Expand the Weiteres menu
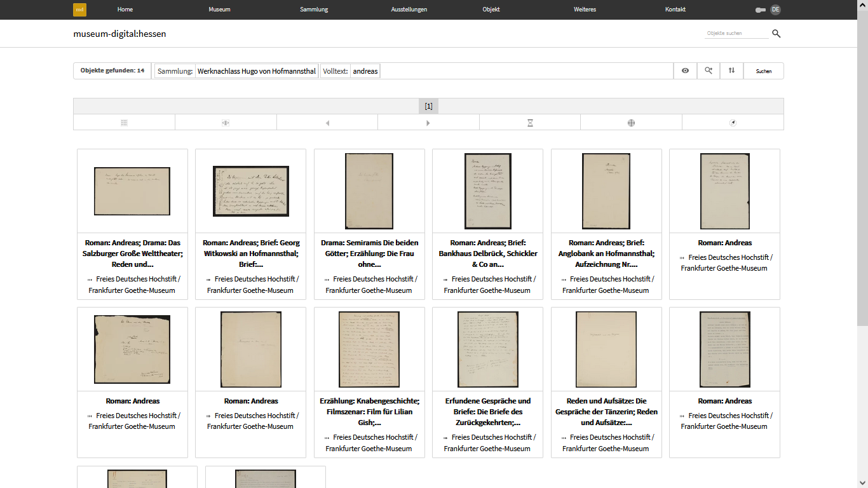The height and width of the screenshot is (488, 868). coord(585,10)
